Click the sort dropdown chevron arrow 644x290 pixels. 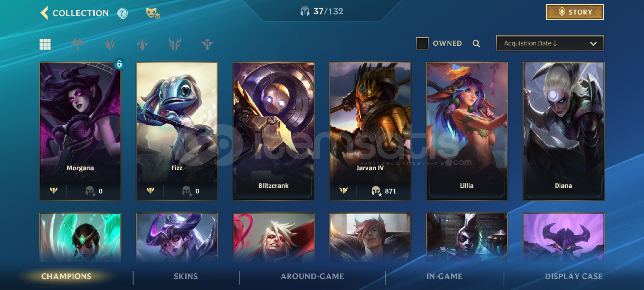point(593,44)
